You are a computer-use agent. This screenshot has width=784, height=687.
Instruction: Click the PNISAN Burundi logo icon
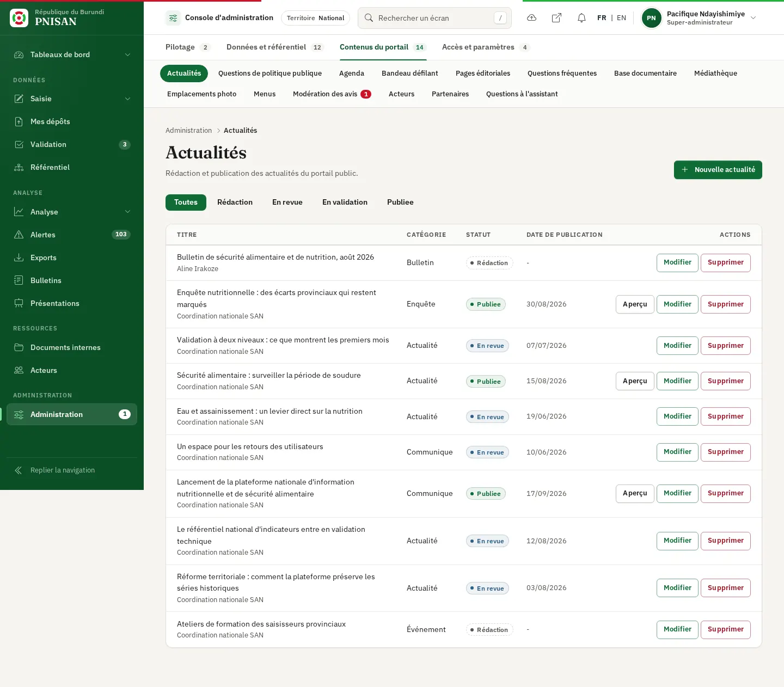[19, 18]
